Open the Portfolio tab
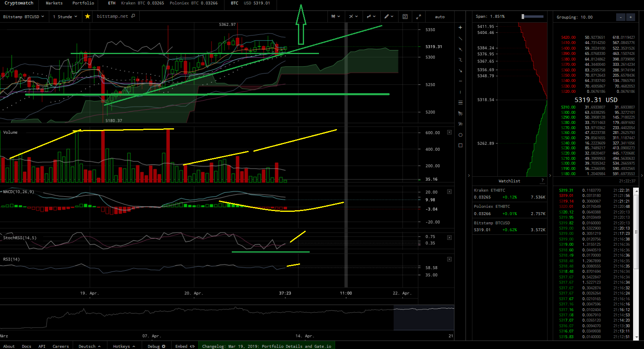The image size is (644, 349). [83, 3]
